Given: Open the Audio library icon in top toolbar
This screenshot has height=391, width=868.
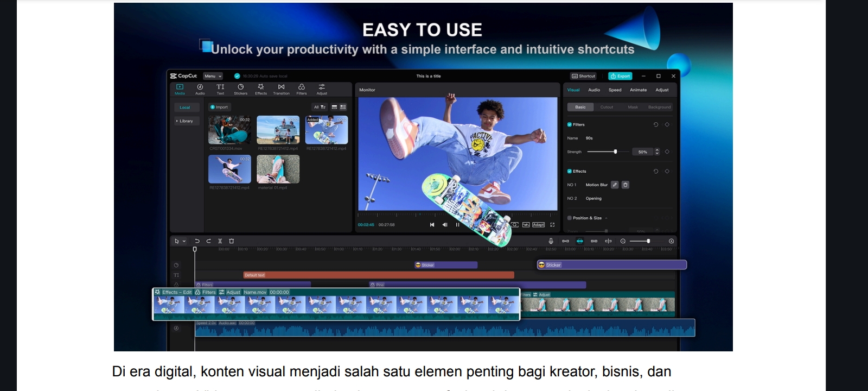Looking at the screenshot, I should pos(200,89).
